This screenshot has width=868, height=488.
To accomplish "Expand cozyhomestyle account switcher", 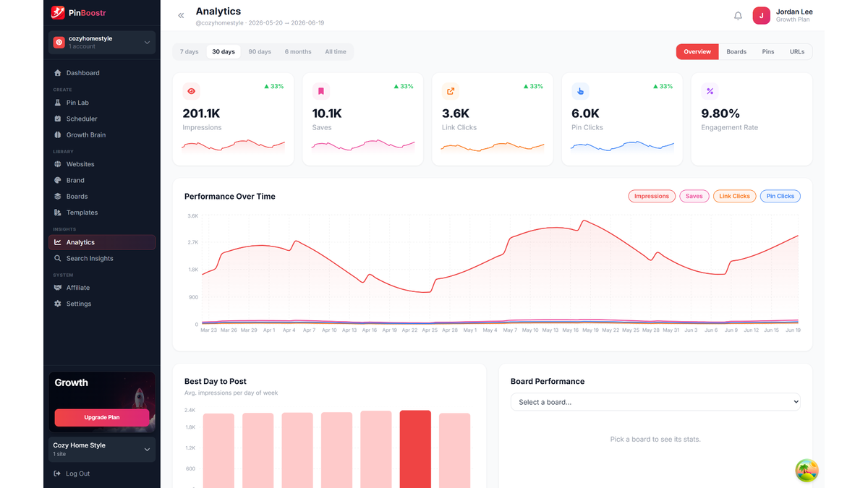I will coord(102,43).
